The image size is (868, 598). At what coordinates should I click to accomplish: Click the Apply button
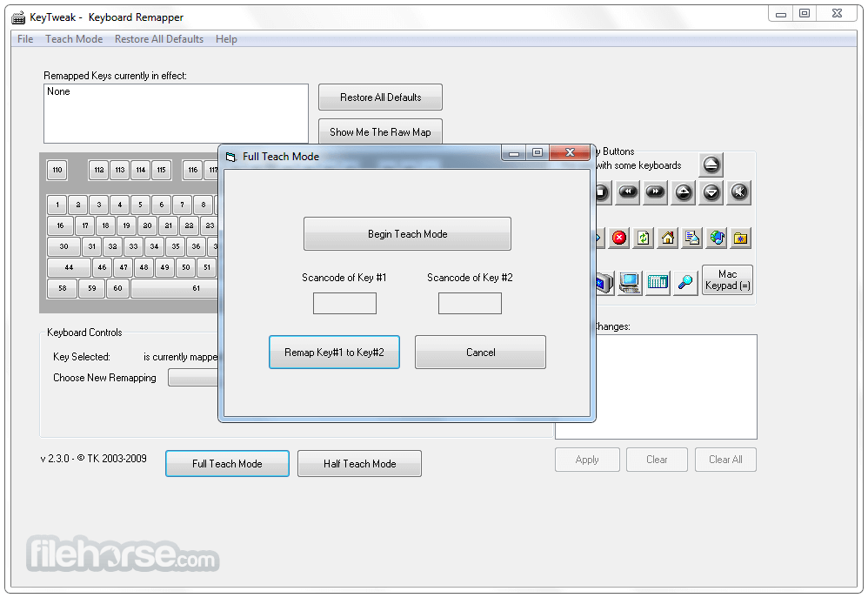[x=587, y=460]
